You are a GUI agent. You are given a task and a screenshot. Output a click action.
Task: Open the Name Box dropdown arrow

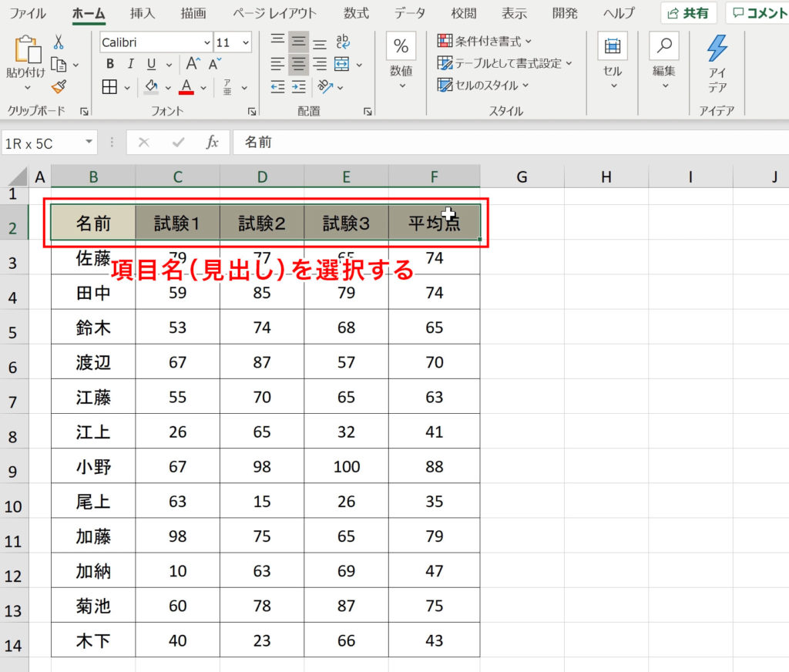click(x=89, y=142)
